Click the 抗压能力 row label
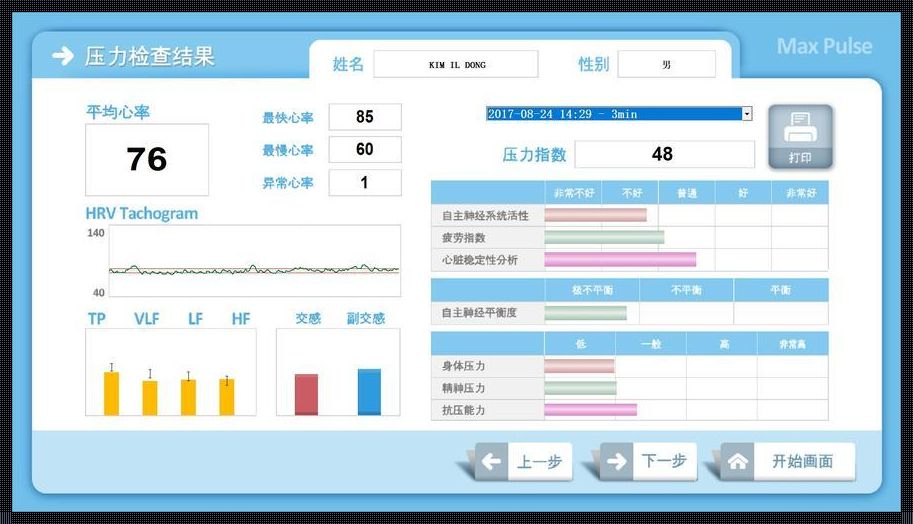Viewport: 913px width, 524px height. point(463,410)
